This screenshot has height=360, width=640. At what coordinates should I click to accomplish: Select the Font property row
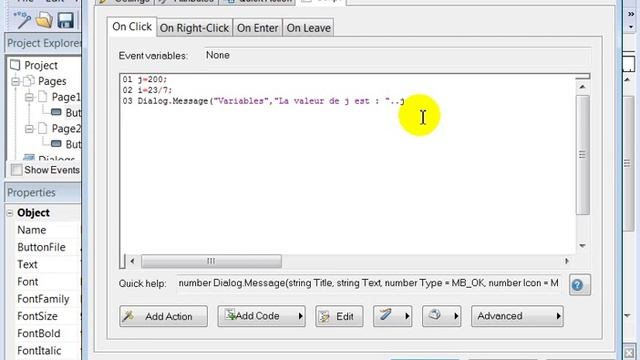pos(43,282)
